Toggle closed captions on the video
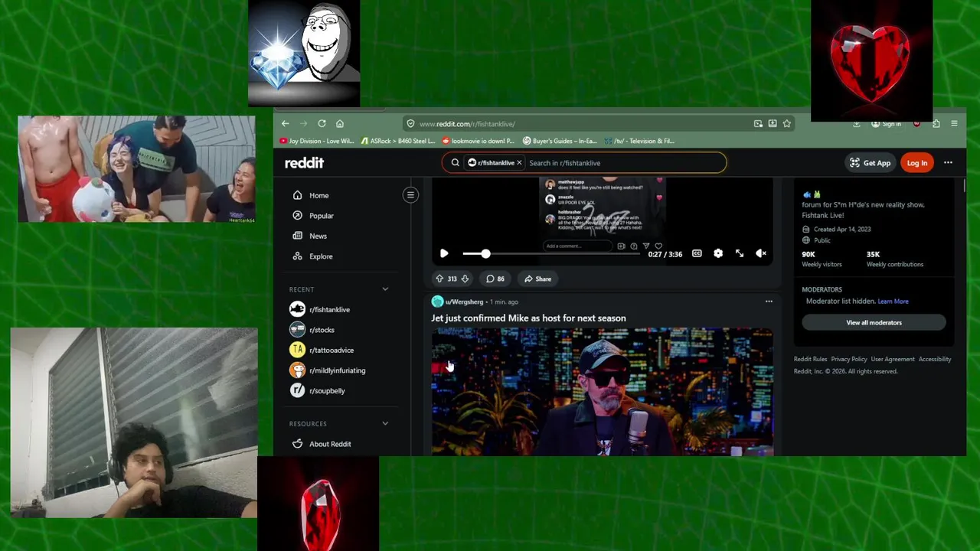 tap(697, 253)
